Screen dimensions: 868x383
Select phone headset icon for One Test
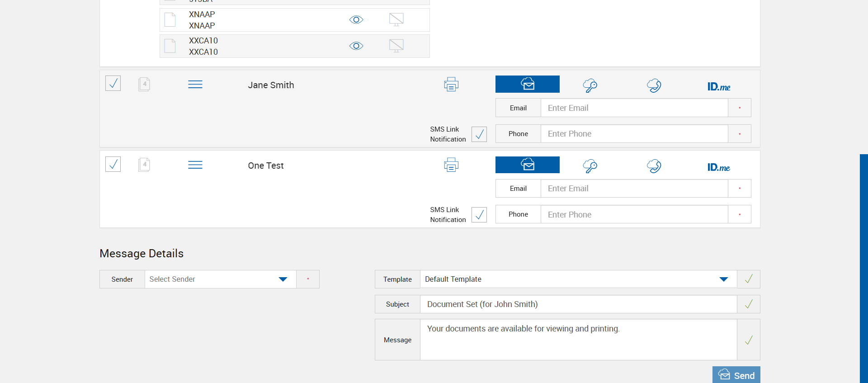pos(654,166)
